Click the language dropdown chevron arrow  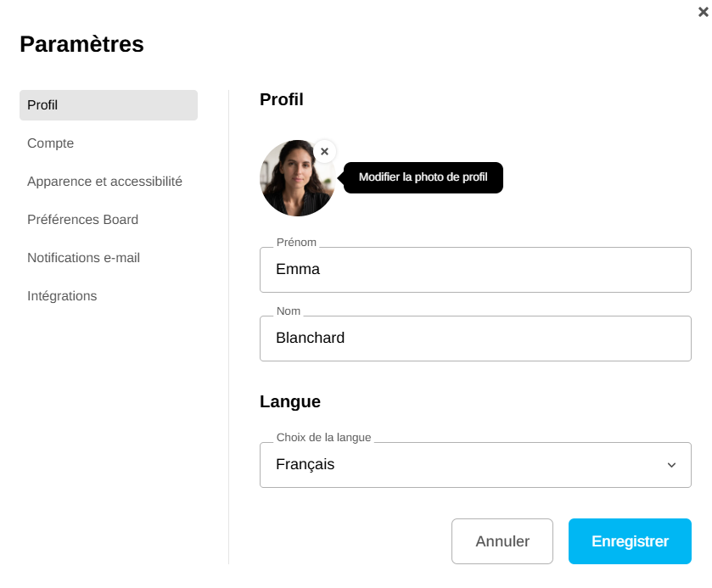coord(671,465)
